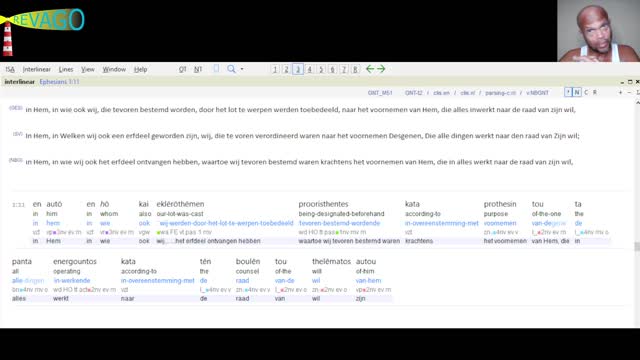Expand the search dropdown arrow

(x=242, y=69)
